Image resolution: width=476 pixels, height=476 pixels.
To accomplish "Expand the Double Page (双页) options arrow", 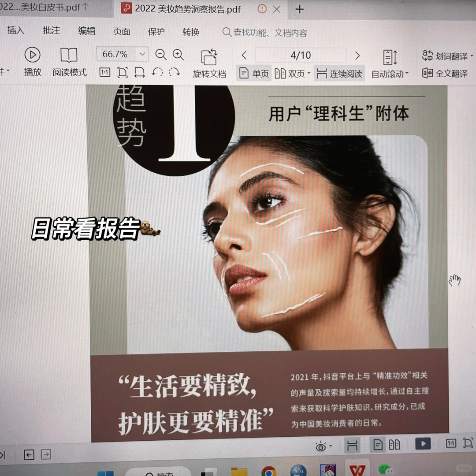I will pos(309,73).
